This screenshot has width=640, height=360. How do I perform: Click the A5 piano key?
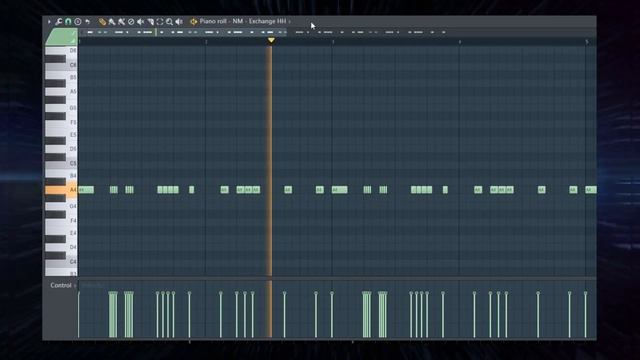61,91
